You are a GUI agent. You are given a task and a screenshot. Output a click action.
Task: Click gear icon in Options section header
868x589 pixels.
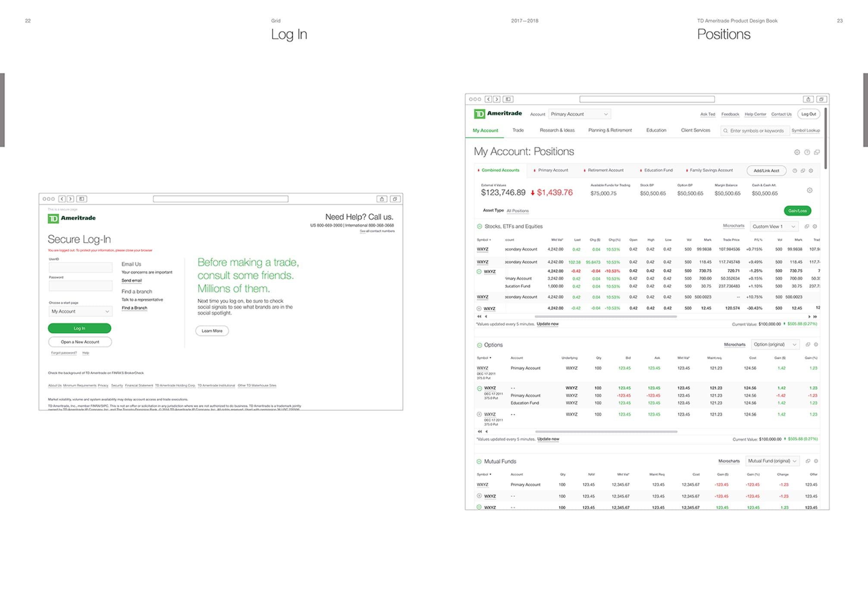[x=816, y=345]
